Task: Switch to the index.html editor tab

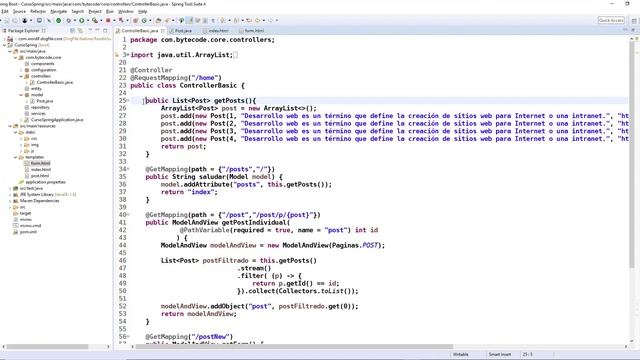Action: click(x=218, y=31)
